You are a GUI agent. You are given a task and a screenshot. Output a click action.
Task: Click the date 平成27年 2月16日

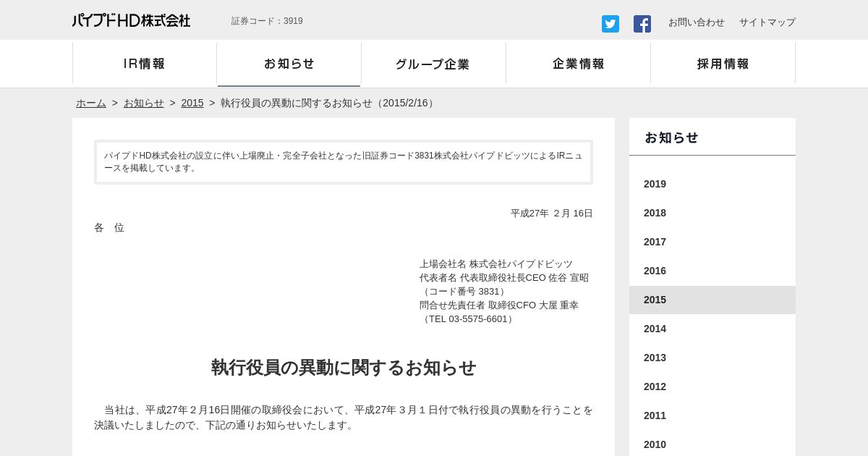point(552,213)
